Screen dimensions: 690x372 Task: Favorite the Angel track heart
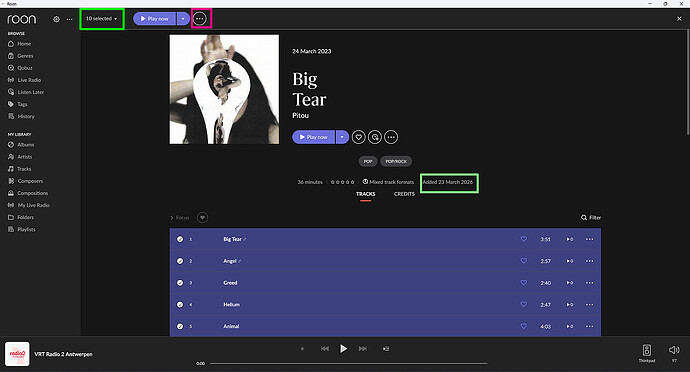click(x=524, y=261)
